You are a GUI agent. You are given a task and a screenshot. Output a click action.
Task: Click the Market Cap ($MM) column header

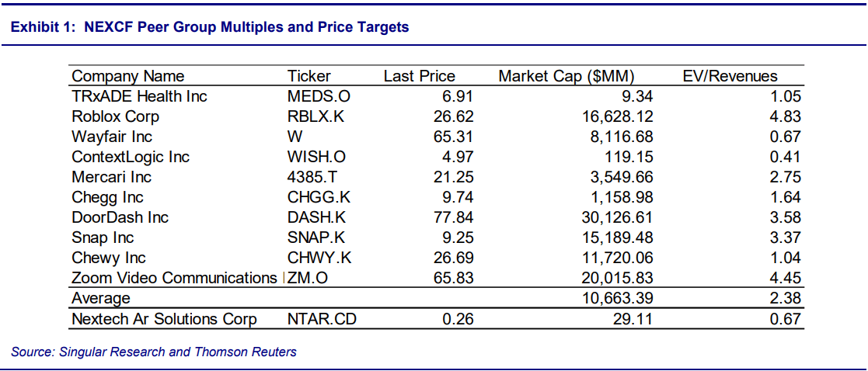(x=566, y=76)
